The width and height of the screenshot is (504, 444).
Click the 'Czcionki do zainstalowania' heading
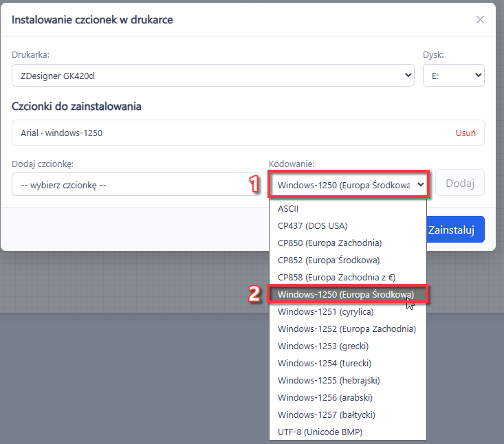[x=76, y=107]
